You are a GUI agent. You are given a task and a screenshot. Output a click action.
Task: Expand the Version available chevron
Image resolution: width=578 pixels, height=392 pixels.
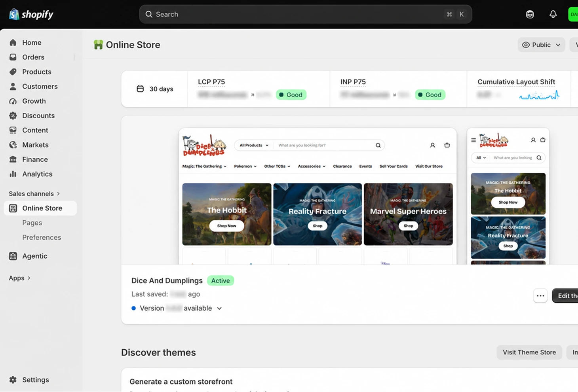(219, 308)
